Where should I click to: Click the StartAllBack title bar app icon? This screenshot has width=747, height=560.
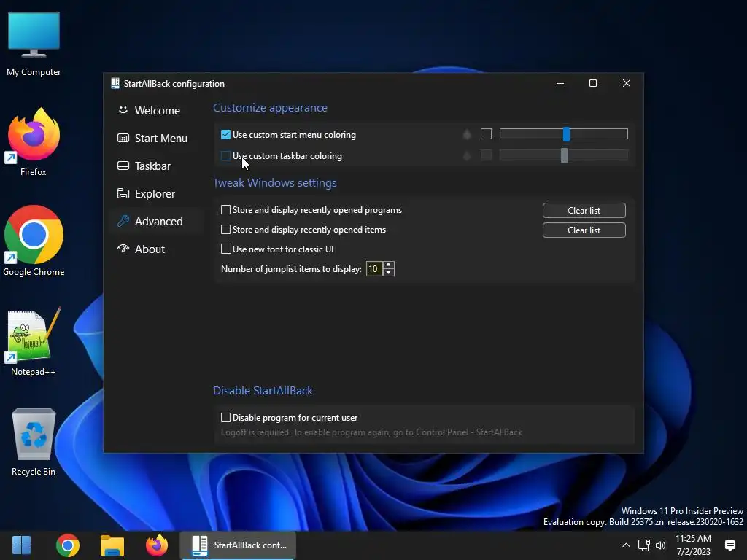click(115, 83)
